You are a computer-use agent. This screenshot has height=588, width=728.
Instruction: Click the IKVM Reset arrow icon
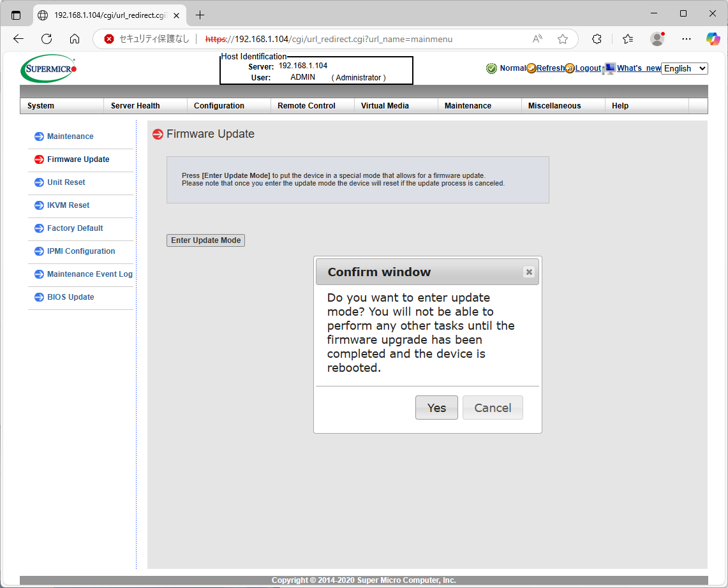(x=39, y=205)
